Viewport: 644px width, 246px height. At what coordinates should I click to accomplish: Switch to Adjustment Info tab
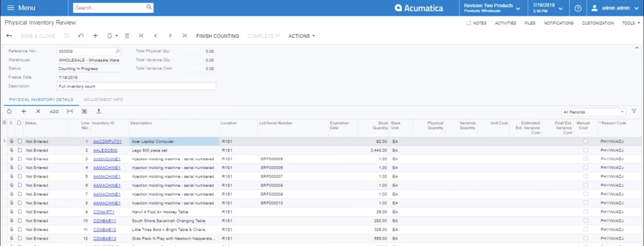pyautogui.click(x=103, y=100)
